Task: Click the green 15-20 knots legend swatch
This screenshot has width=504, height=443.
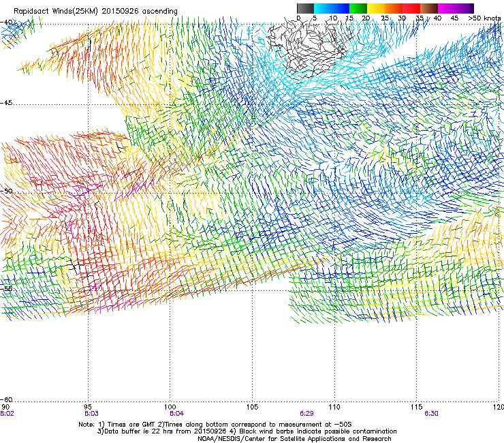Action: [x=358, y=8]
